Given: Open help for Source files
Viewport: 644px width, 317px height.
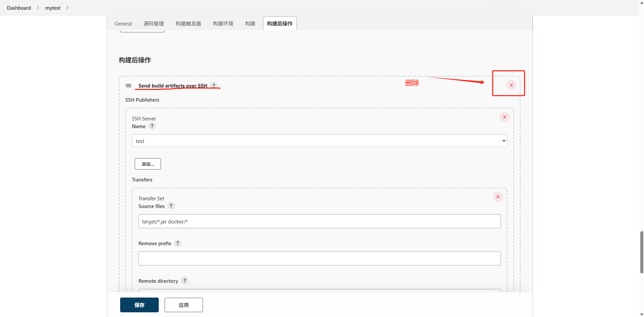Looking at the screenshot, I should point(171,206).
